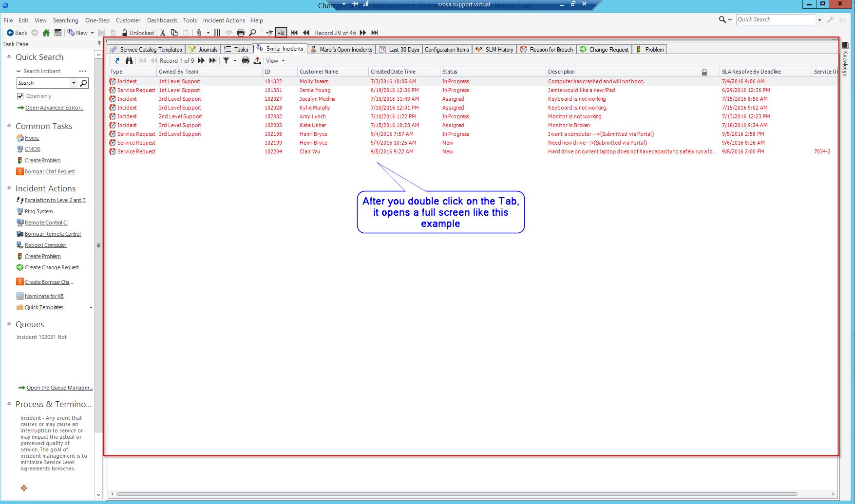Viewport: 855px width, 504px height.
Task: Click the Create Change Request link
Action: coord(52,267)
